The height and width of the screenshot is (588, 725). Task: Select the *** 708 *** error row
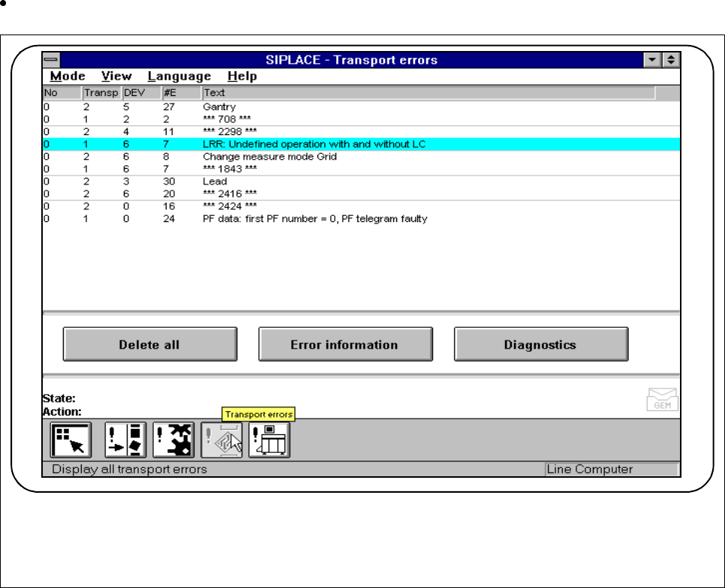[361, 119]
